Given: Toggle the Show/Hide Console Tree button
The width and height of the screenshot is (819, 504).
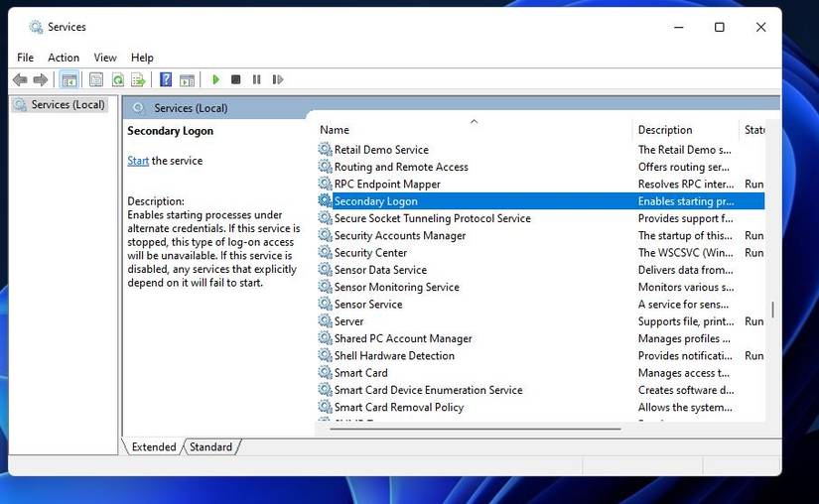Looking at the screenshot, I should (x=69, y=79).
